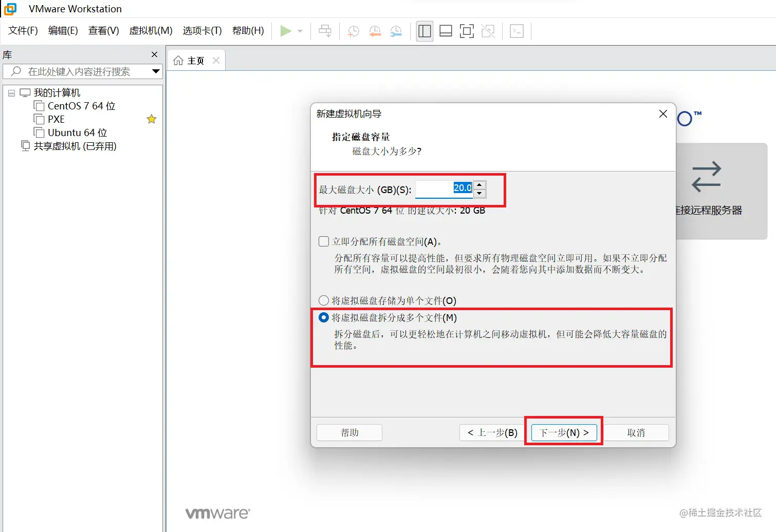Click the 我的计算机 monitor icon
The height and width of the screenshot is (532, 776).
coord(25,93)
